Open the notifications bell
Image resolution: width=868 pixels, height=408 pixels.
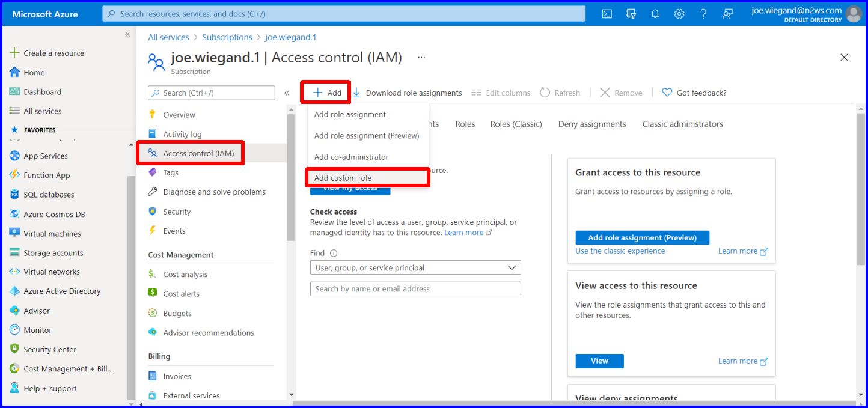coord(655,14)
